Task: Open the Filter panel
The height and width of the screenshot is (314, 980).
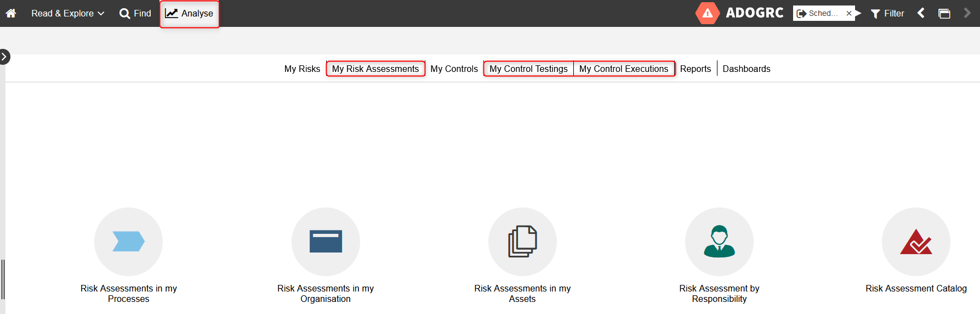Action: pyautogui.click(x=887, y=13)
